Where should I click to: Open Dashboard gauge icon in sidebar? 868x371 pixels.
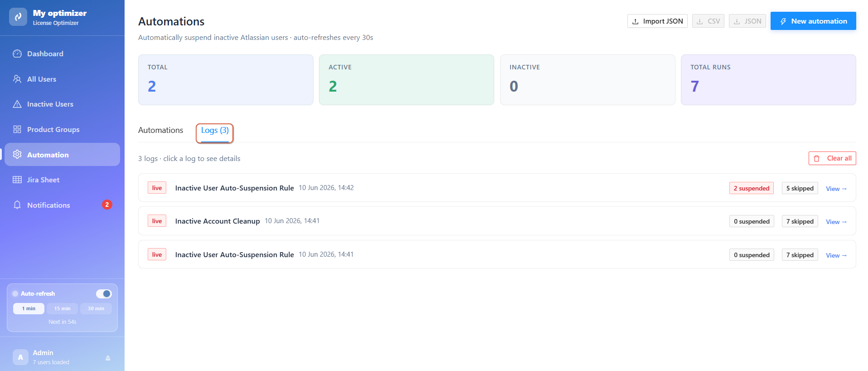17,54
